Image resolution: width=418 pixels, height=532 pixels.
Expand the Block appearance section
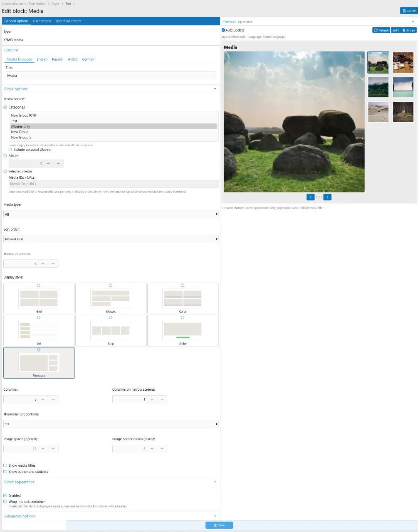click(x=215, y=482)
